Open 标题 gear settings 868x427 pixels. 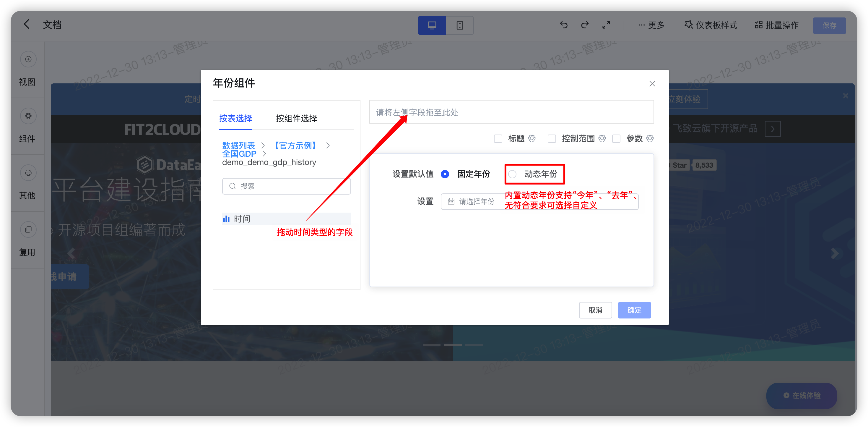532,138
